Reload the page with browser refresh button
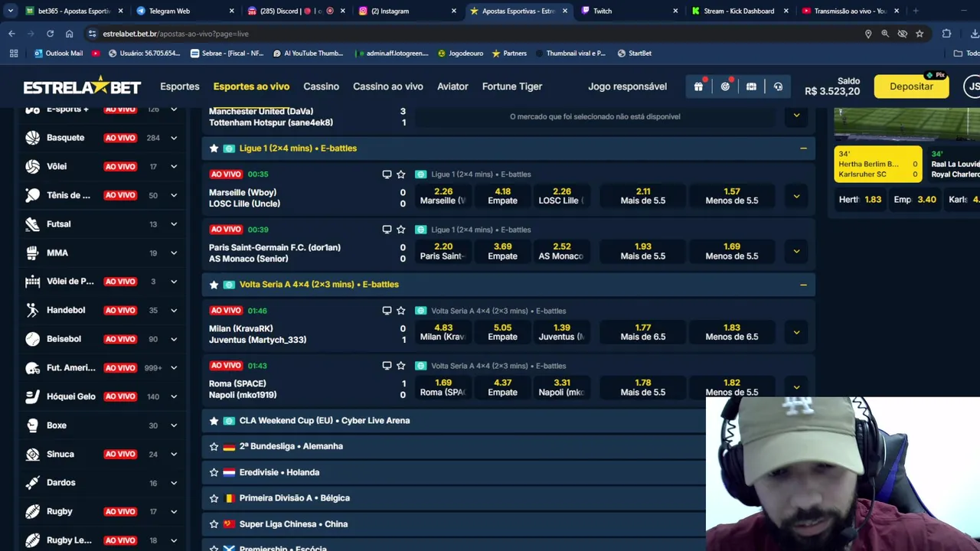This screenshot has height=551, width=980. (x=50, y=34)
